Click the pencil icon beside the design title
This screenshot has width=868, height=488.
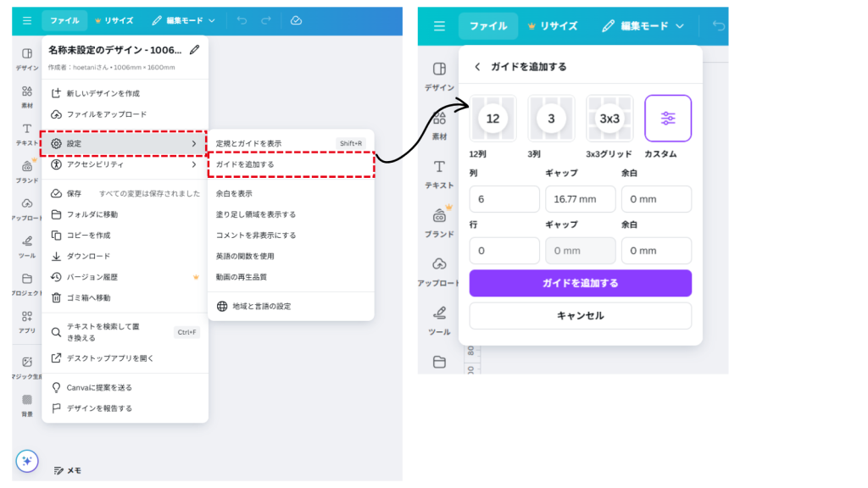pyautogui.click(x=195, y=50)
